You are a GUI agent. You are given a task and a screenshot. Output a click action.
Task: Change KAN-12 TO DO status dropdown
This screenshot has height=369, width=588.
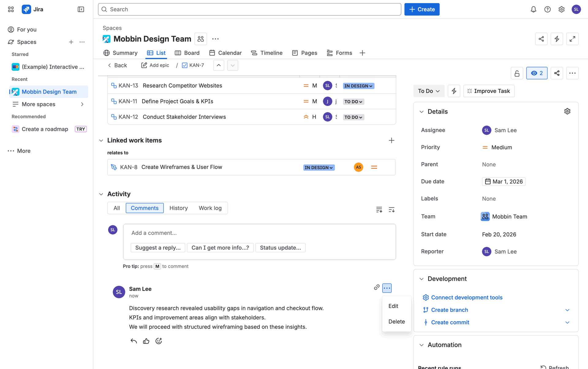coord(353,117)
